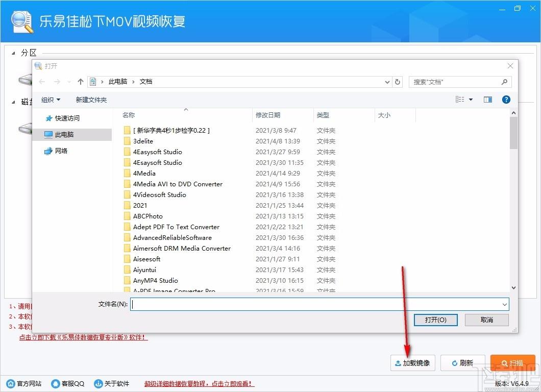This screenshot has height=392, width=541.
Task: Sort by 名称 column header
Action: click(x=129, y=115)
